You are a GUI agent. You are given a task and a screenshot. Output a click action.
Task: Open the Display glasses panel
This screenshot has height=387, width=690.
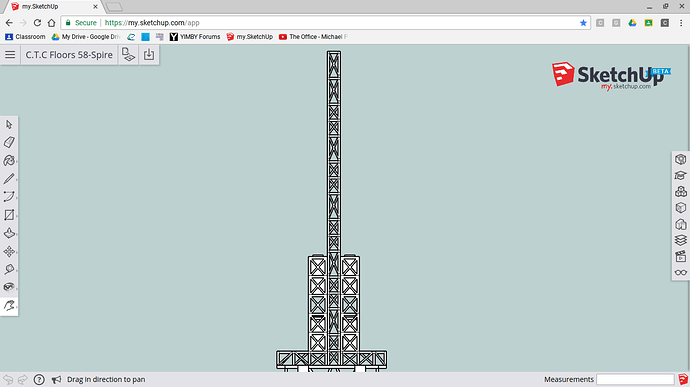(x=681, y=273)
